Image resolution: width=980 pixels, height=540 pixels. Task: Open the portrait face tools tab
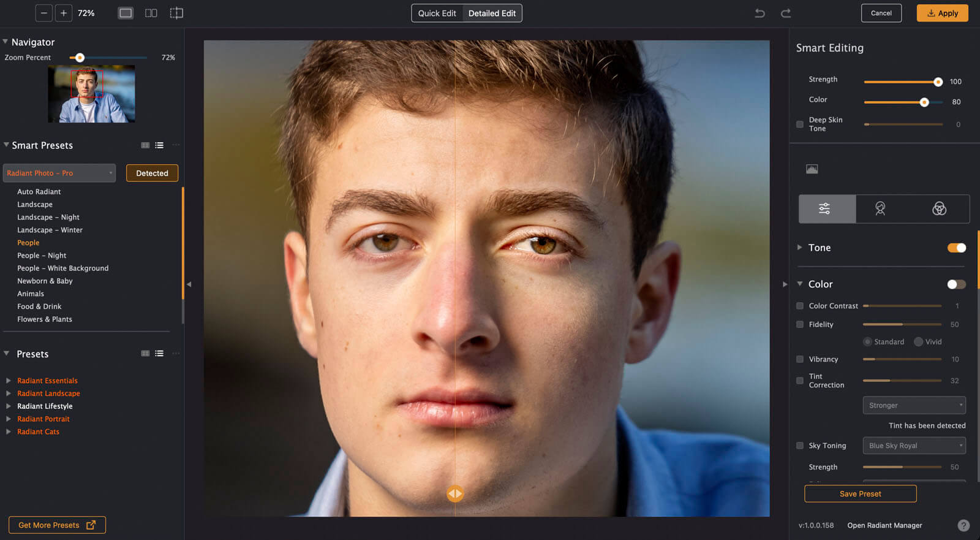tap(880, 209)
